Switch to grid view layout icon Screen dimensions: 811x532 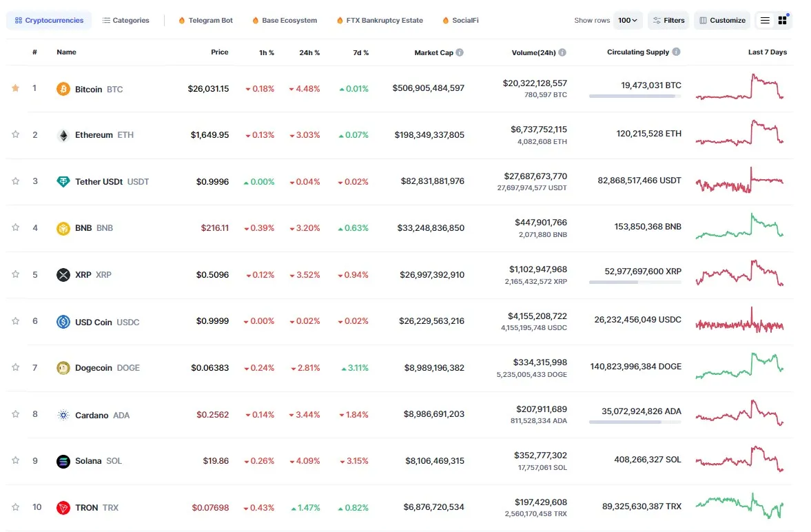(x=783, y=20)
